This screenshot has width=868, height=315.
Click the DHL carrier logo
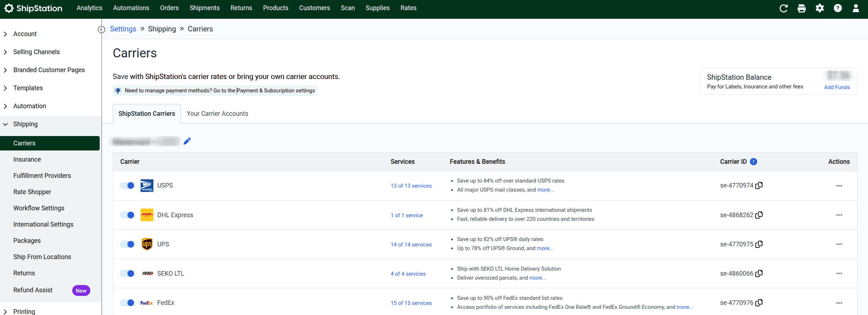147,215
